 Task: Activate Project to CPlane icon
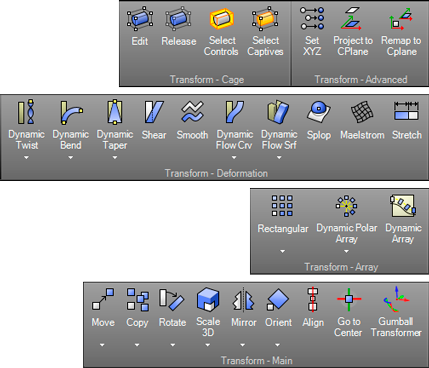point(351,18)
